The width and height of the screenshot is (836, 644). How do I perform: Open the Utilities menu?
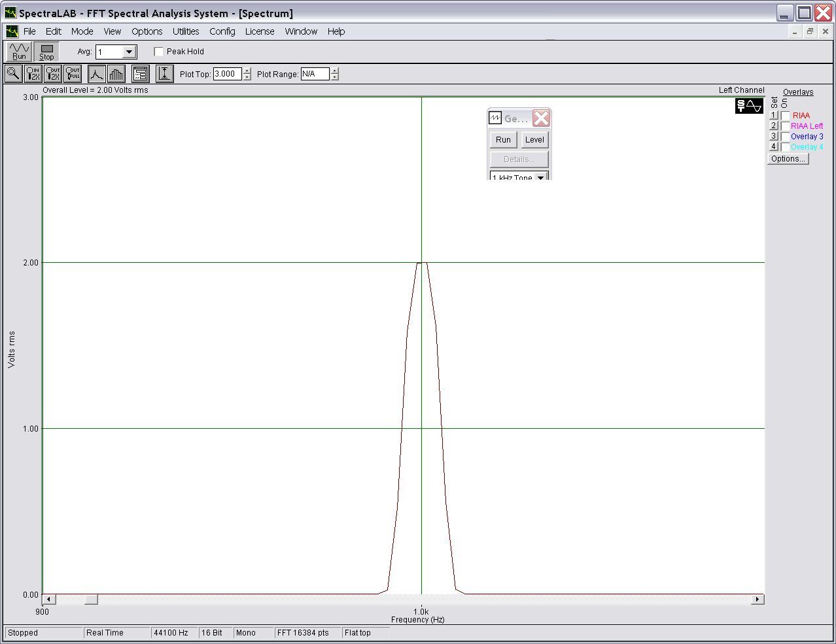pos(186,31)
